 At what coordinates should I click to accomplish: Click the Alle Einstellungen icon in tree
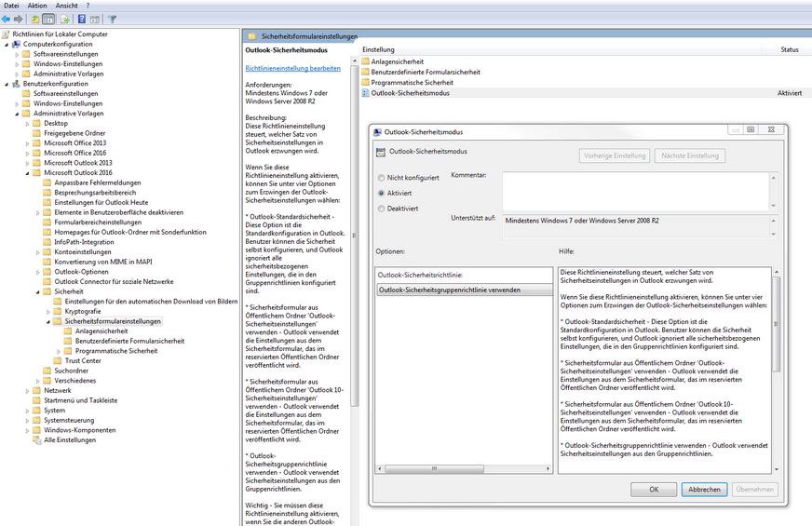[36, 440]
